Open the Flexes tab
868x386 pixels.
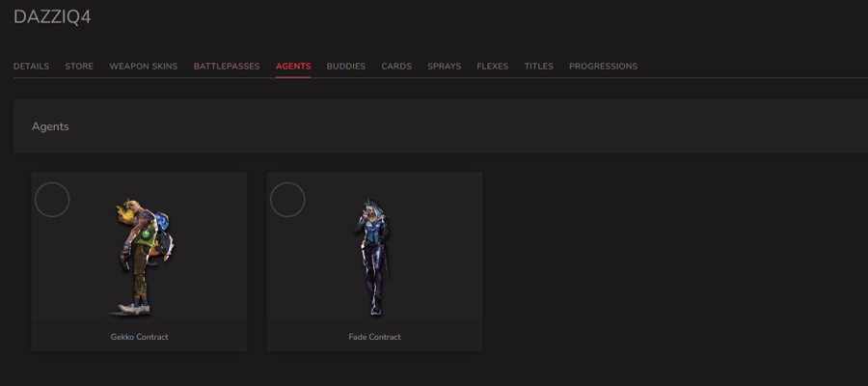493,67
